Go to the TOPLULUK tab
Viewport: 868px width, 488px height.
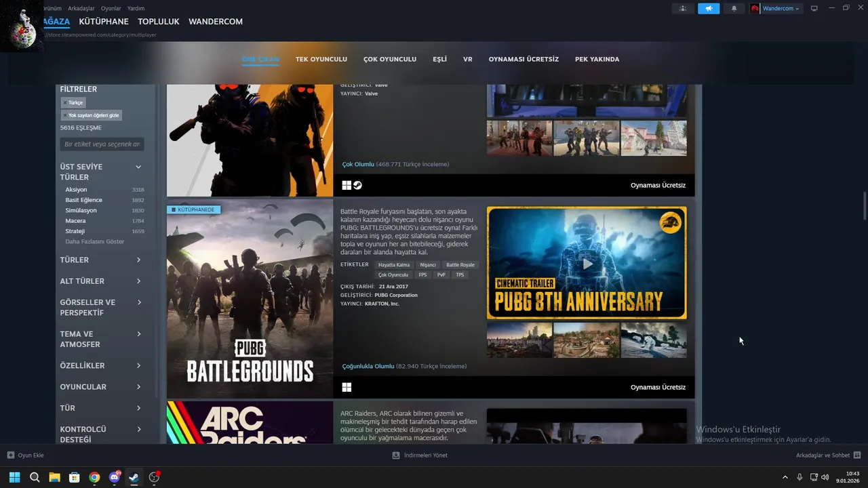coord(159,22)
